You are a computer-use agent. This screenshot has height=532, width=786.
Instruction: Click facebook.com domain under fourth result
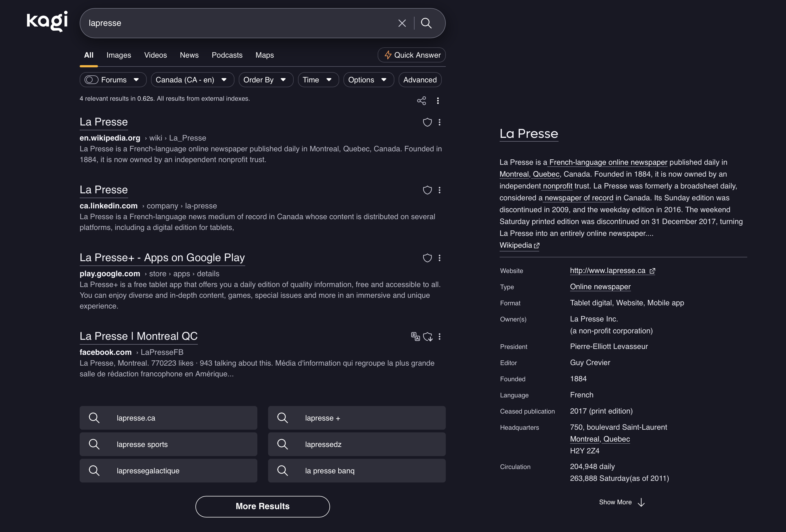(x=106, y=352)
